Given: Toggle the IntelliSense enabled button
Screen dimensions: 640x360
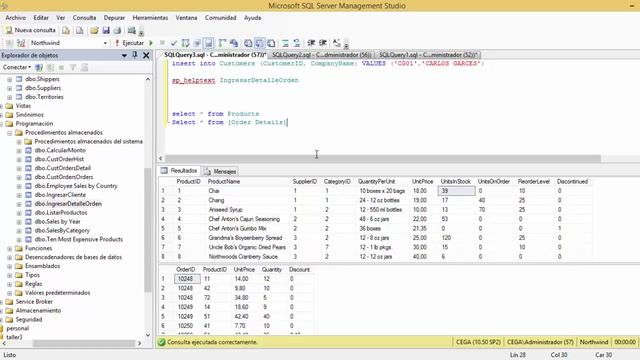Looking at the screenshot, I should [x=209, y=43].
